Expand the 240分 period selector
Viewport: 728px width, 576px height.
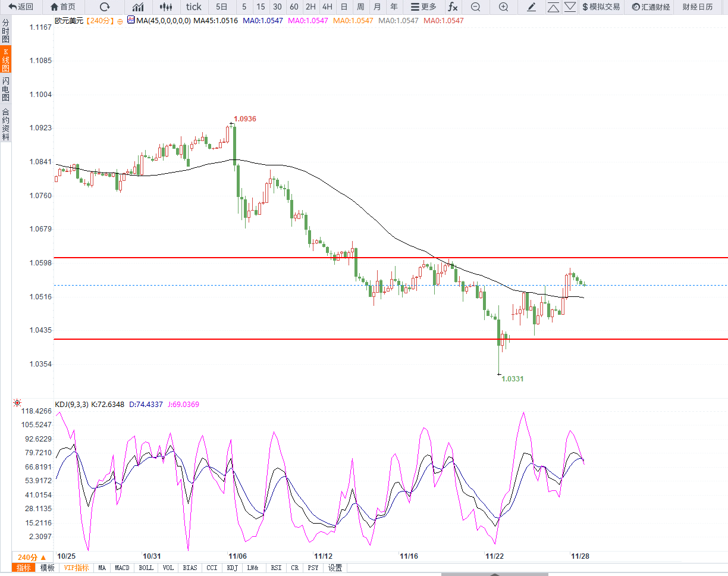coord(32,558)
